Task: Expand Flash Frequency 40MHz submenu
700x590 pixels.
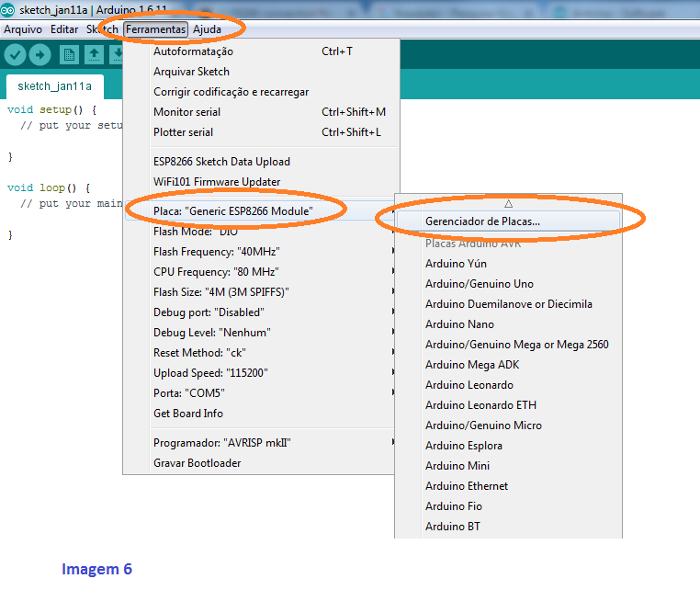Action: (261, 252)
